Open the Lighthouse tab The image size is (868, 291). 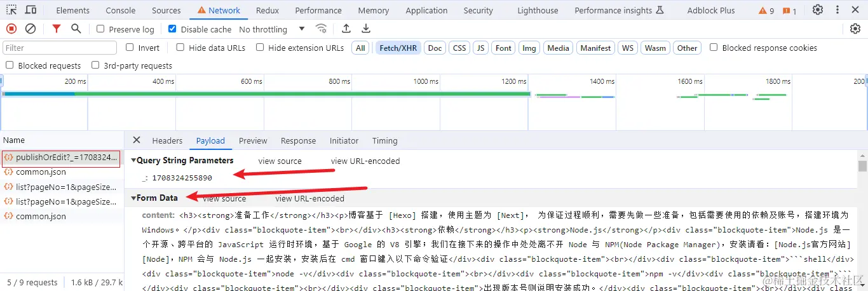[x=538, y=10]
